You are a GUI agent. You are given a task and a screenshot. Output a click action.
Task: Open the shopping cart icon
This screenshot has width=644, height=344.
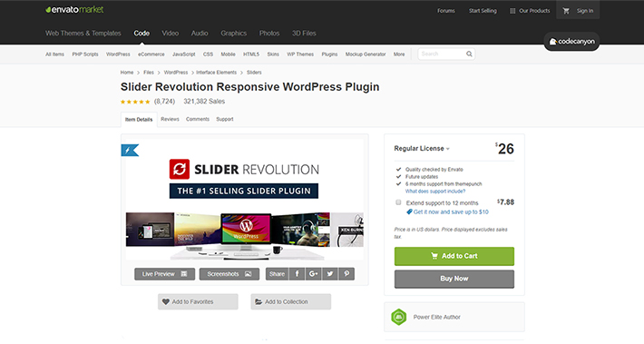pyautogui.click(x=566, y=11)
